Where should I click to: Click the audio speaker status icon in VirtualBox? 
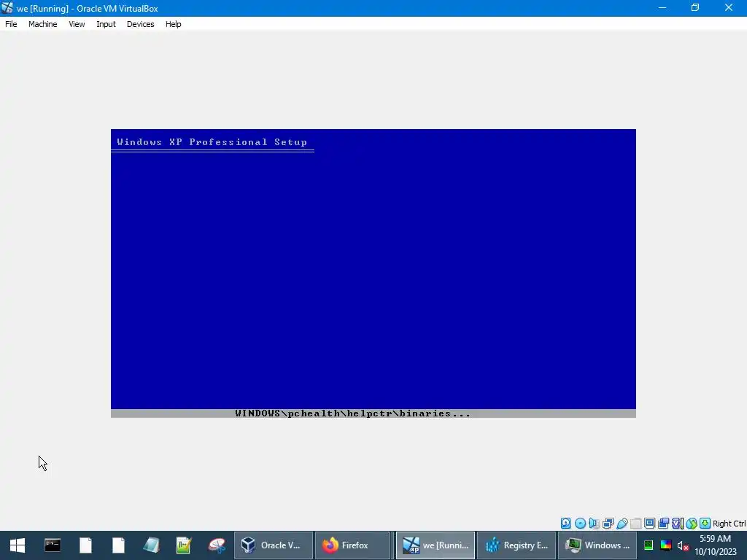coord(594,524)
